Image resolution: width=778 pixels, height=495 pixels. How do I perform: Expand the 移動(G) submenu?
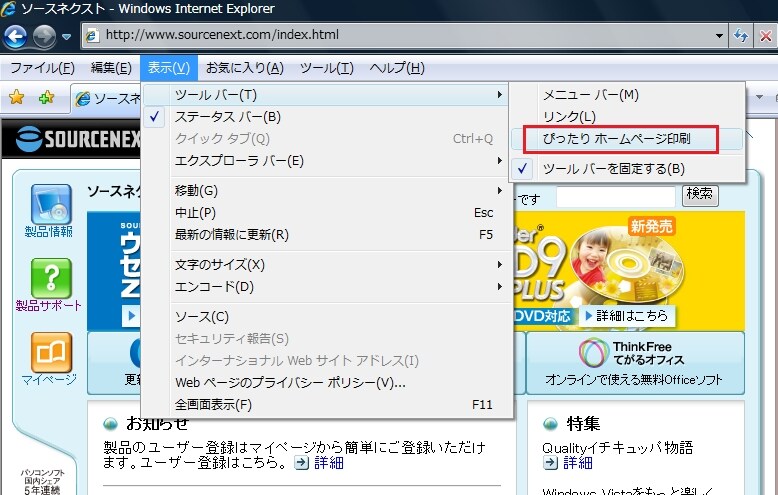tap(326, 190)
